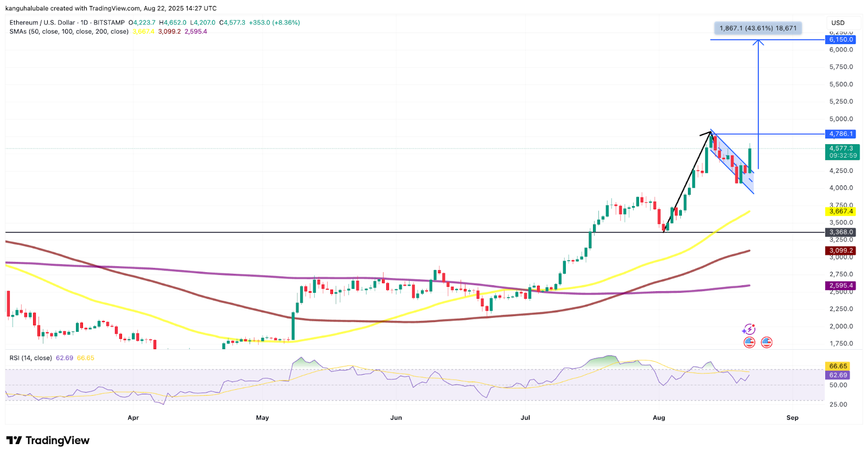The image size is (868, 456).
Task: Click the TradingView logo at bottom left
Action: click(48, 440)
